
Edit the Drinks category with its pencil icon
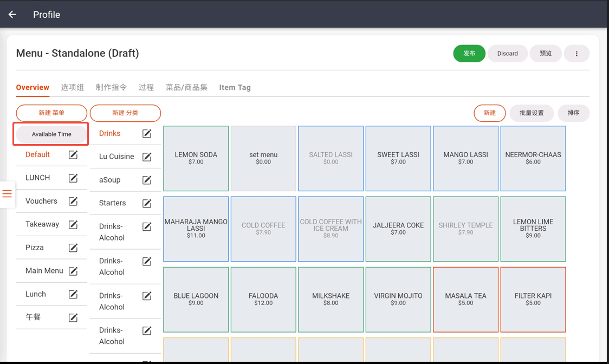click(x=147, y=134)
